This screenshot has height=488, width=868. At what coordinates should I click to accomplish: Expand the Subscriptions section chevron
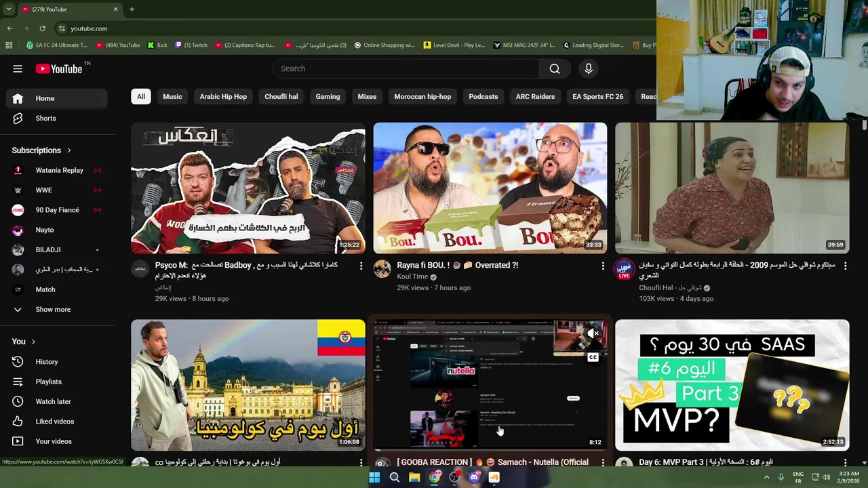pyautogui.click(x=68, y=150)
